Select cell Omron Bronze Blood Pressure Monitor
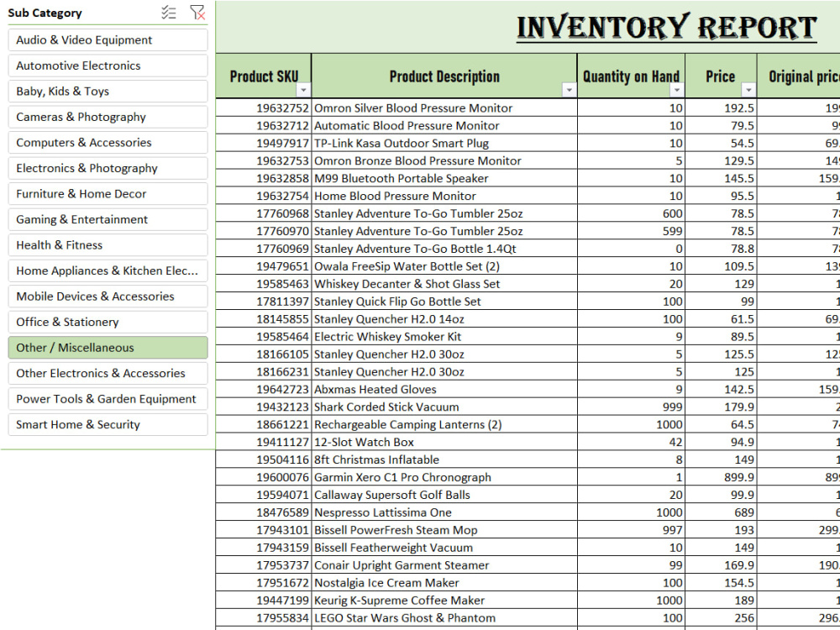The height and width of the screenshot is (630, 840). coord(444,160)
